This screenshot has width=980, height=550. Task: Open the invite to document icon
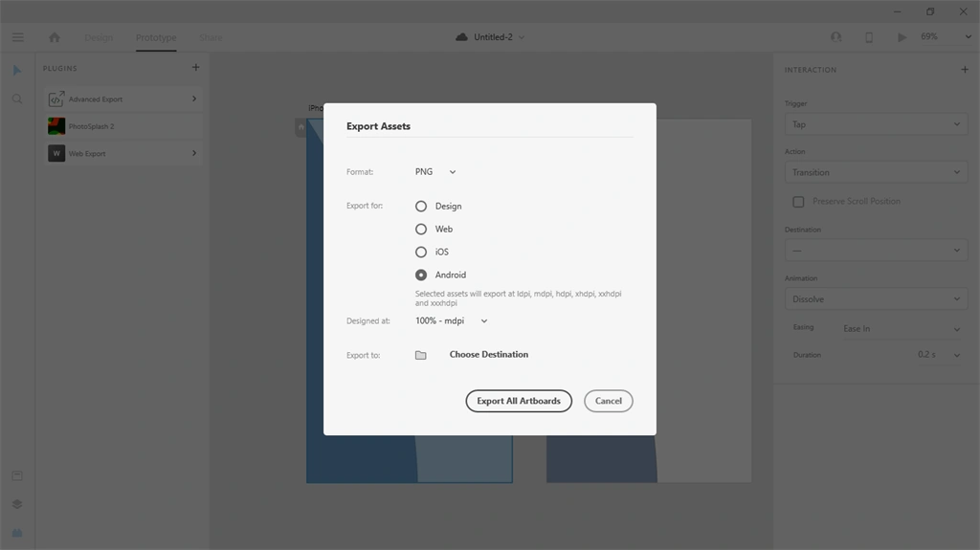(x=835, y=37)
